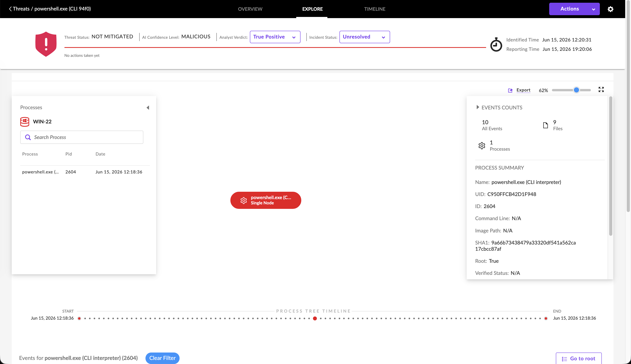Expand the EVENTS COUNTS section
Image resolution: width=631 pixels, height=364 pixels.
click(478, 107)
